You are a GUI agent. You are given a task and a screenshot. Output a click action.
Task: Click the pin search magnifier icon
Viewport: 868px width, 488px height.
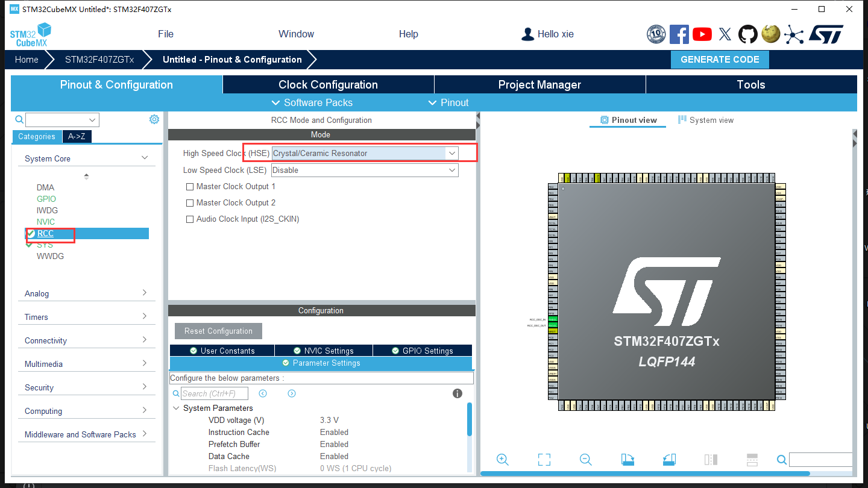click(x=782, y=460)
